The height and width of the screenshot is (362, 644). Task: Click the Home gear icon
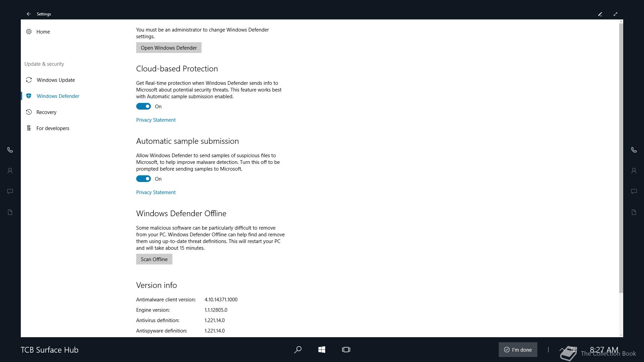(x=29, y=32)
